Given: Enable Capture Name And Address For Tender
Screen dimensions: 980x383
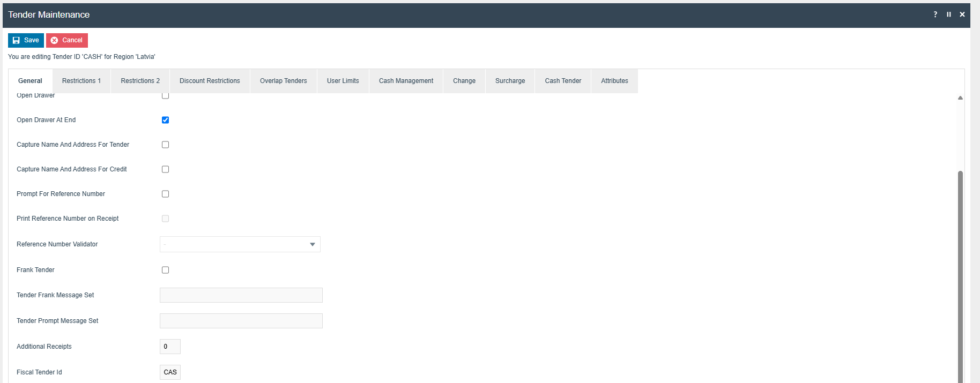Looking at the screenshot, I should point(165,145).
